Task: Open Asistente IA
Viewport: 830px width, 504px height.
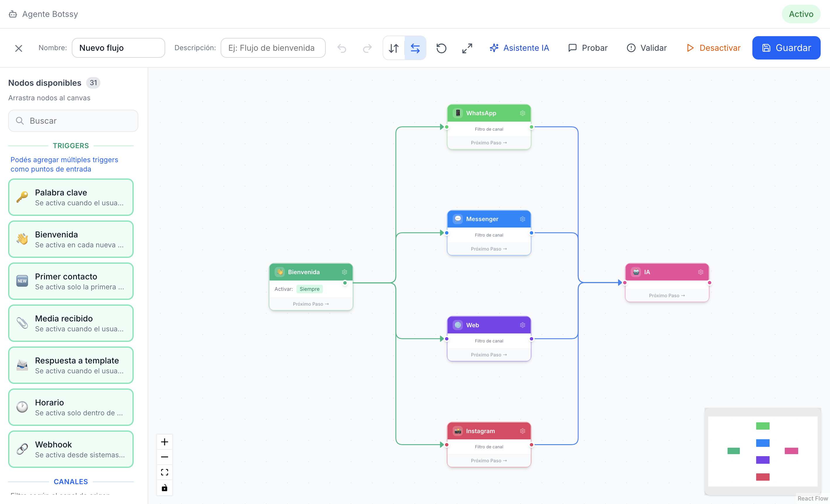Action: coord(519,48)
